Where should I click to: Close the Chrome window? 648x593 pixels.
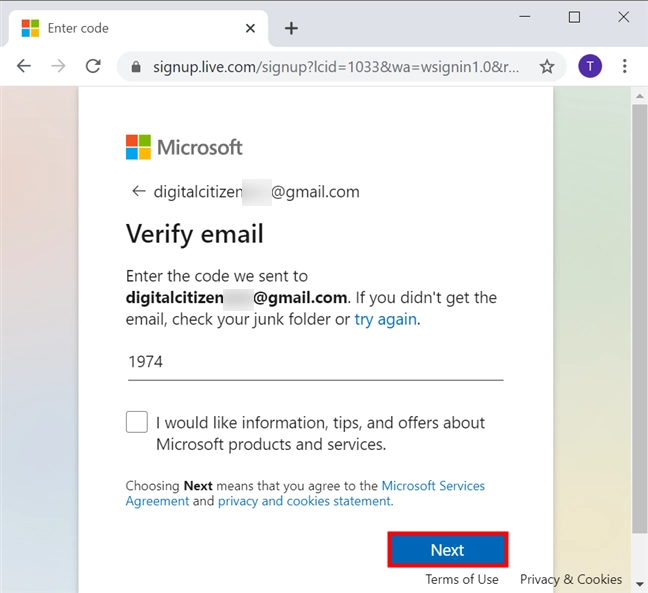tap(624, 17)
